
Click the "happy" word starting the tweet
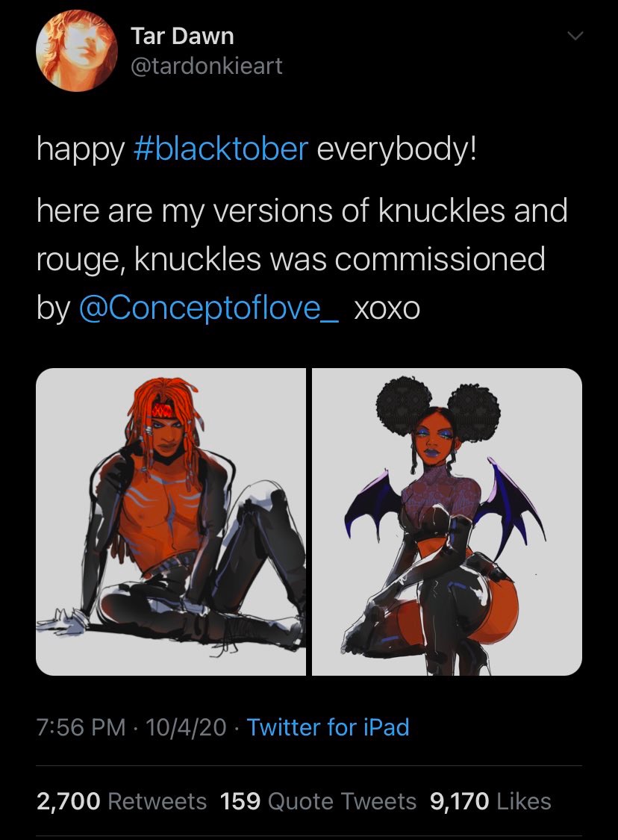(x=81, y=150)
